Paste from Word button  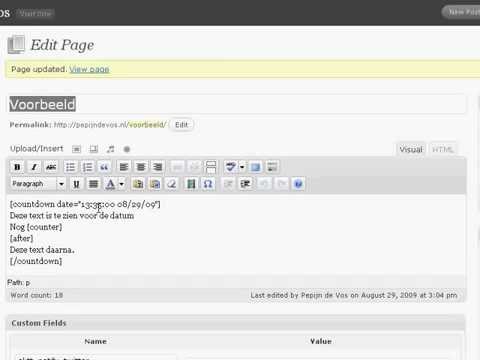(x=155, y=184)
